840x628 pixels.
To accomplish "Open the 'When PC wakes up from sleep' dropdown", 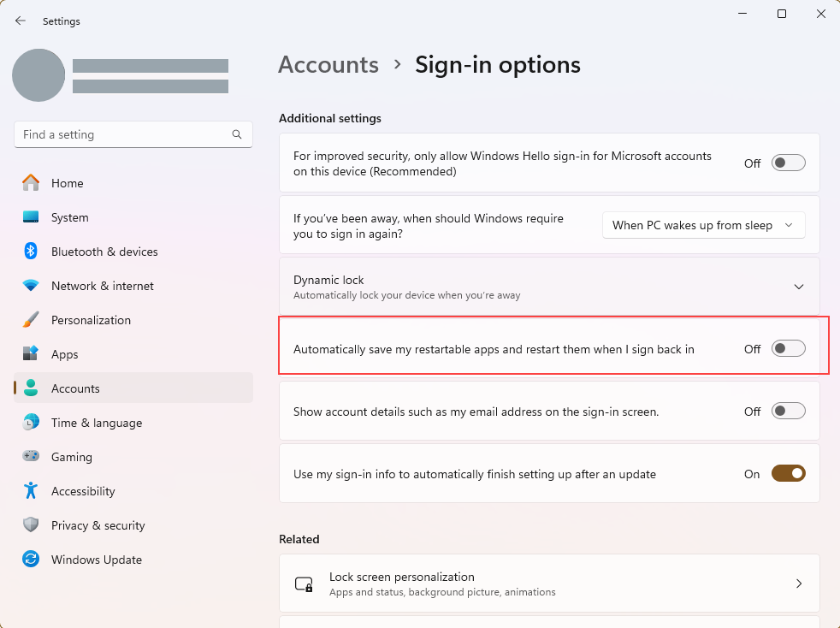I will (x=703, y=225).
